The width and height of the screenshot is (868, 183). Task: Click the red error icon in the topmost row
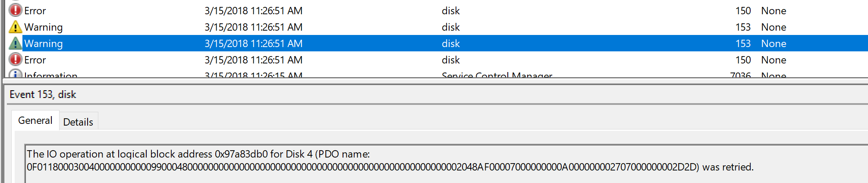tap(16, 10)
